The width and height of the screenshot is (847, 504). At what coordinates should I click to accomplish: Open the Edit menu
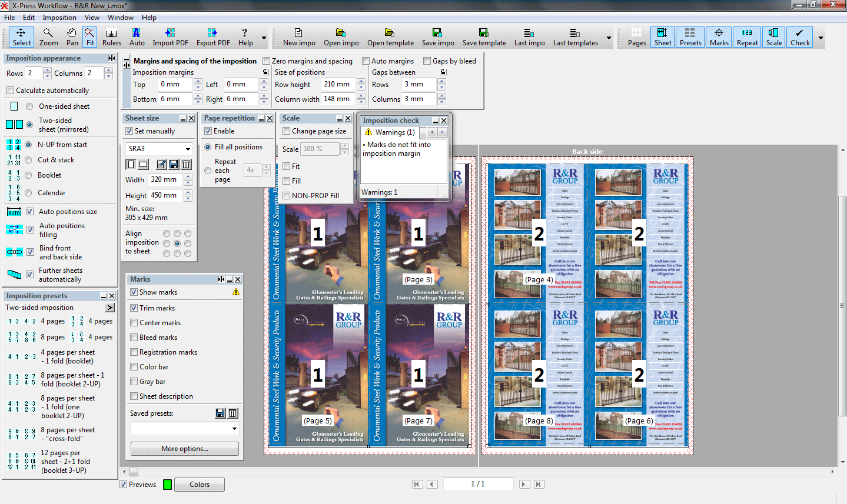(29, 18)
